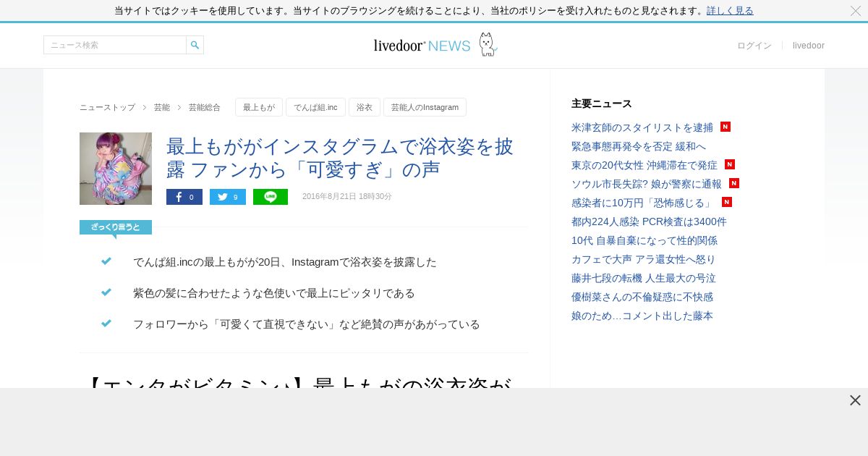The image size is (868, 456).
Task: Click the N badge beside 米津玄師 headline
Action: [726, 127]
